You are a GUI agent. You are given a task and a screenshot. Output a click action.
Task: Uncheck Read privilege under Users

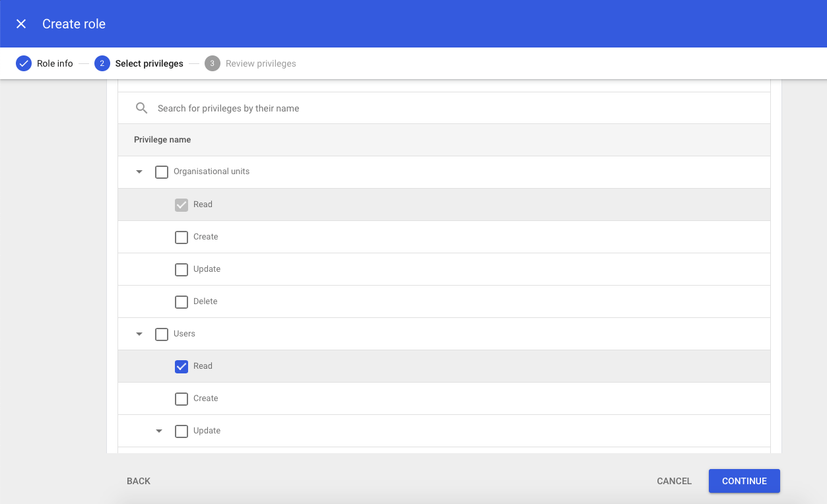[x=182, y=366]
